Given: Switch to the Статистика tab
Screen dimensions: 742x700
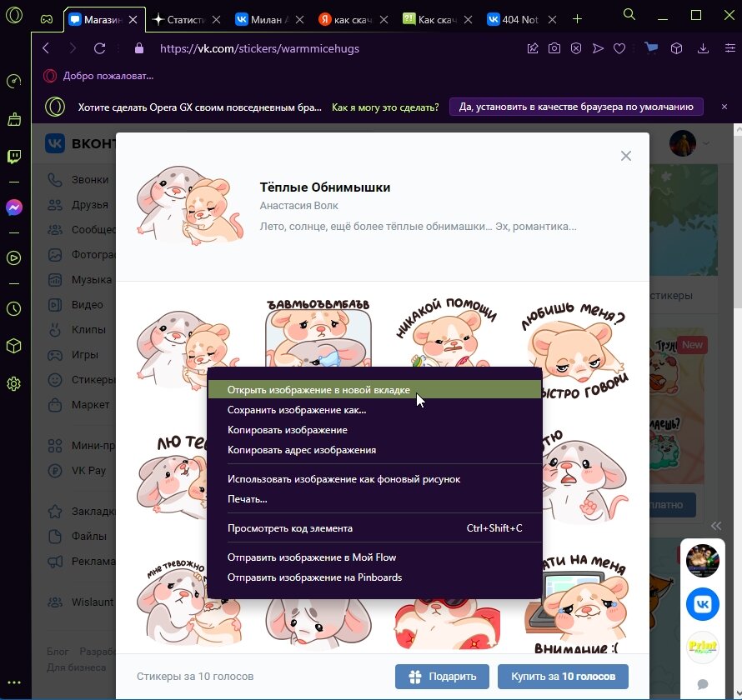Looking at the screenshot, I should pyautogui.click(x=186, y=20).
